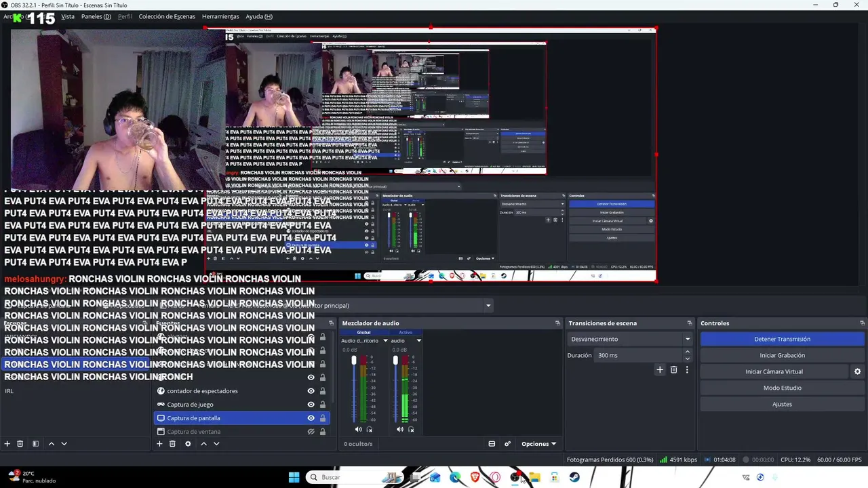The image size is (868, 488).
Task: Switch audio mixer layout icon
Action: (x=492, y=444)
